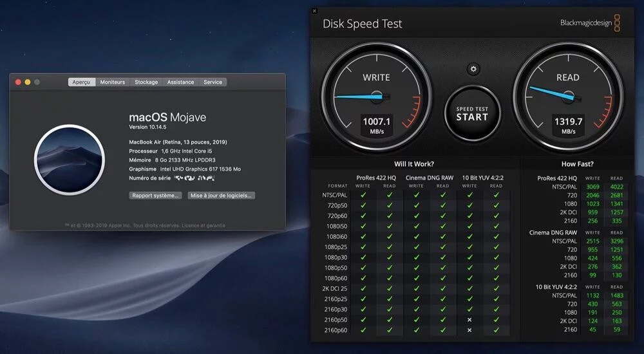Click 1080i60 10 Bit YUV write checkmark
Viewport: 644px width, 354px height.
(x=469, y=237)
